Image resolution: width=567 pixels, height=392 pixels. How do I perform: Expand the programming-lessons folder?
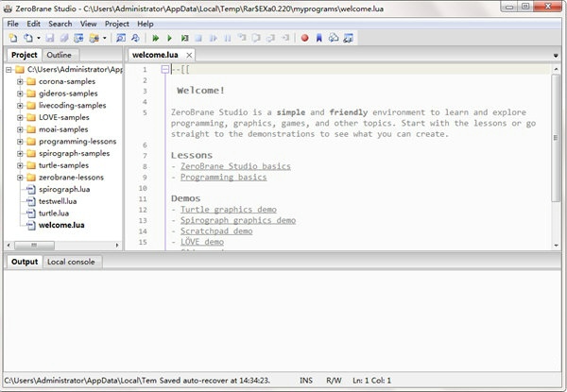click(20, 142)
